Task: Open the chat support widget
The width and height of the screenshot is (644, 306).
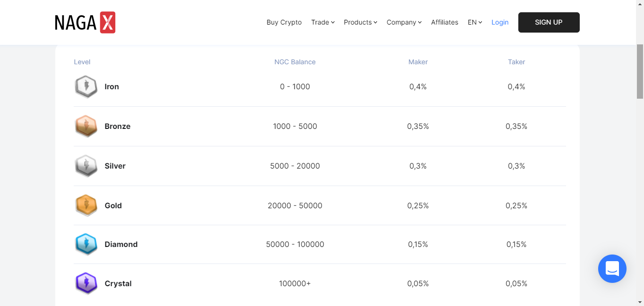Action: point(612,269)
